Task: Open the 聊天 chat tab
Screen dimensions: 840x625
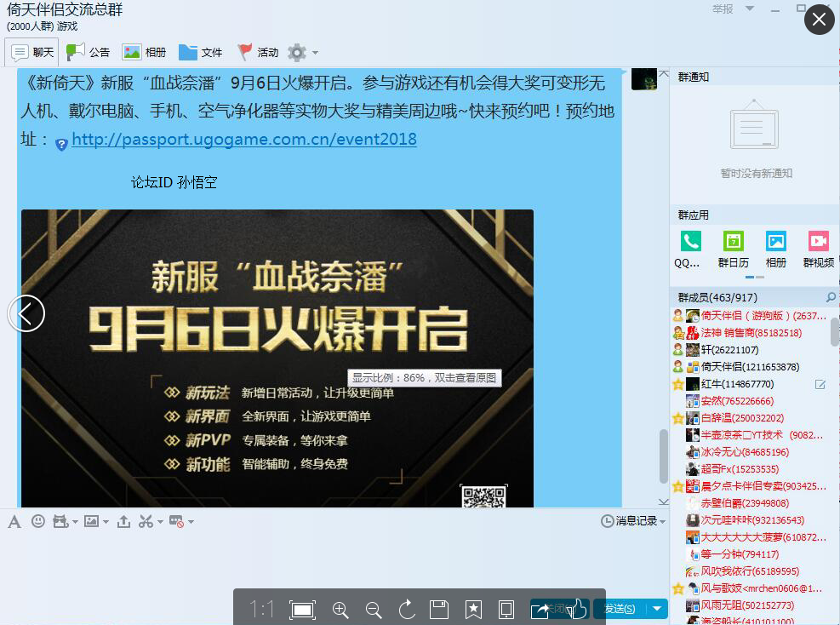Action: click(32, 52)
